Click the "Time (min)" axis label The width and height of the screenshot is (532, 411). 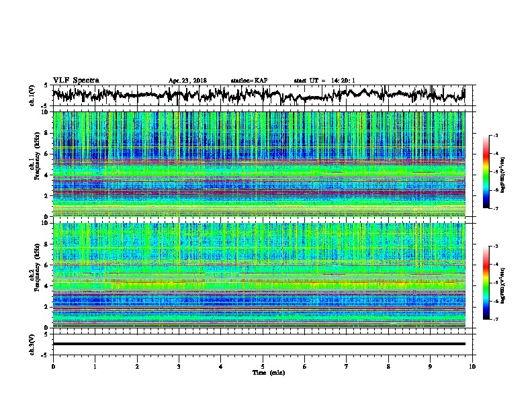point(269,373)
